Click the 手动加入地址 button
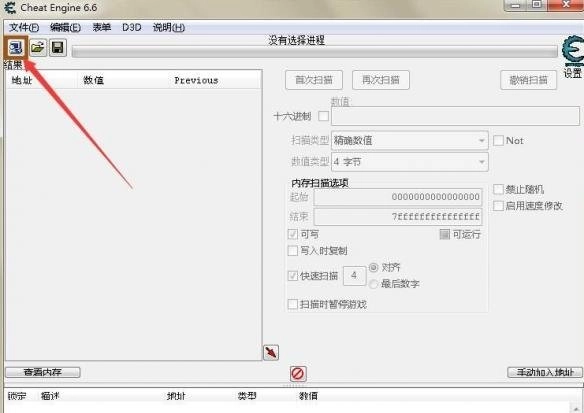This screenshot has height=413, width=584. [x=545, y=372]
